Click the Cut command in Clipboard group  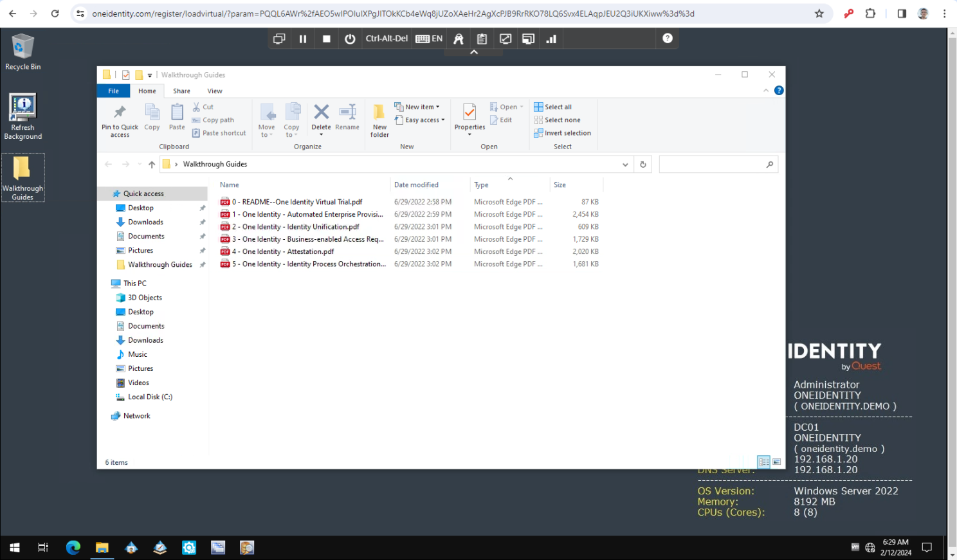pyautogui.click(x=203, y=107)
